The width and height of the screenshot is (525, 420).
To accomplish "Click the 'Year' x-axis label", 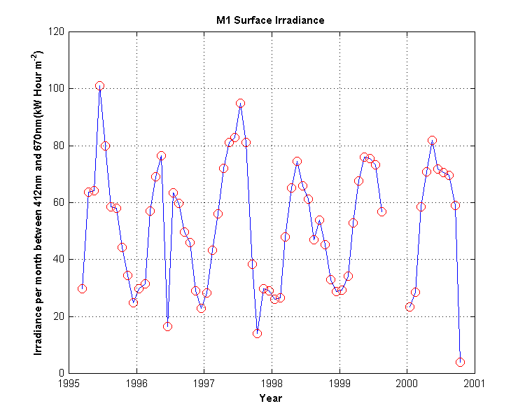I will tap(270, 398).
